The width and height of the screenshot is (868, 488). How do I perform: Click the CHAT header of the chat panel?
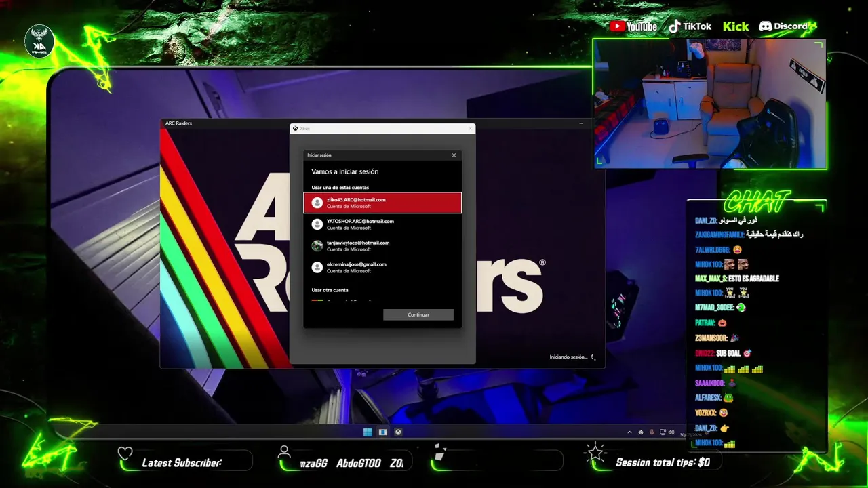point(757,202)
